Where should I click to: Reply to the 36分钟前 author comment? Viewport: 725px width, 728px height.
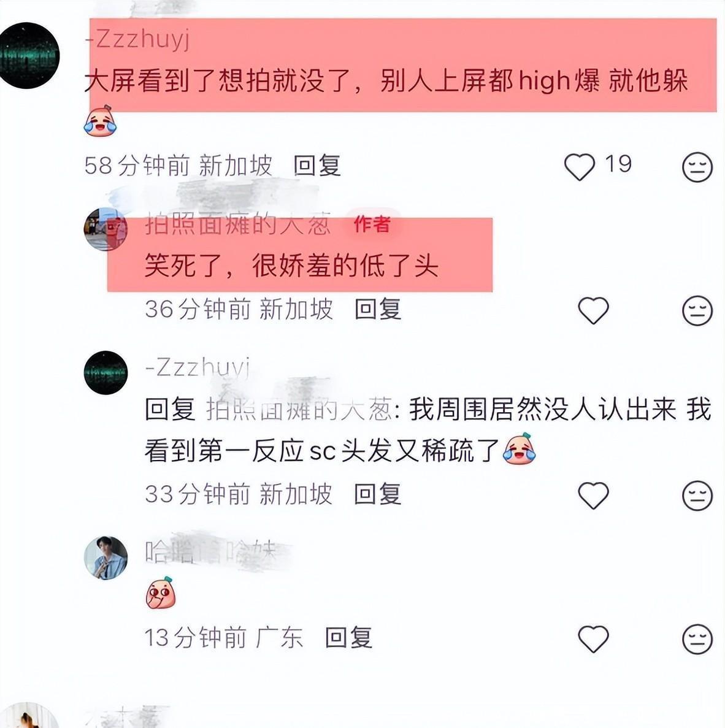click(378, 309)
